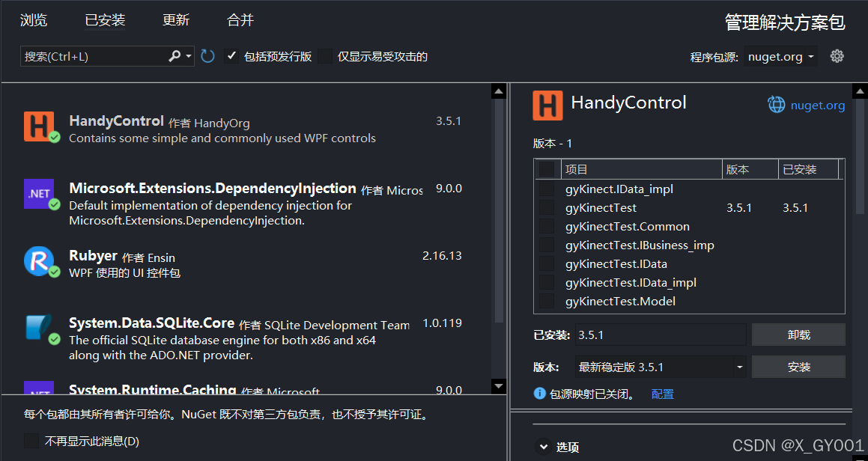Click the nuget.org globe icon
Image resolution: width=868 pixels, height=461 pixels.
(x=776, y=105)
